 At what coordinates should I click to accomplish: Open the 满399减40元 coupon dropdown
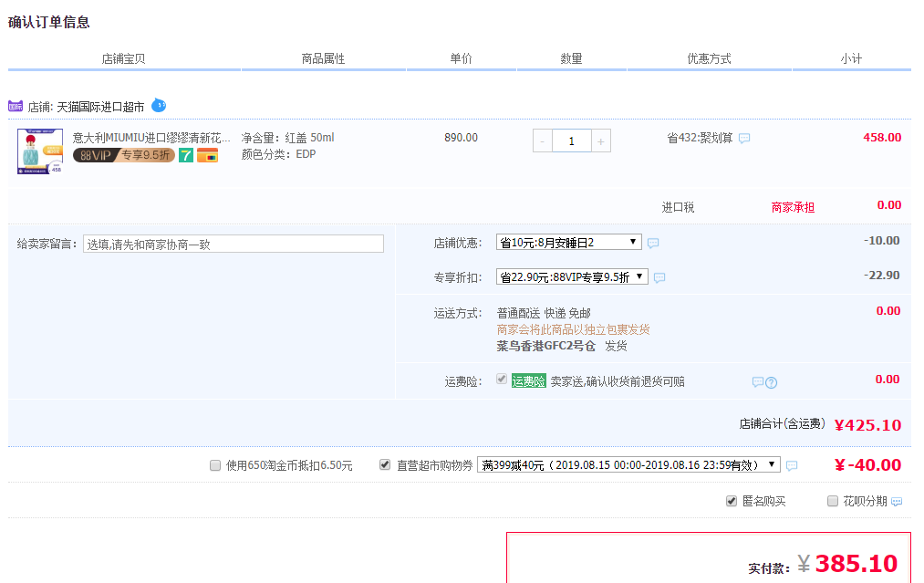pos(628,465)
